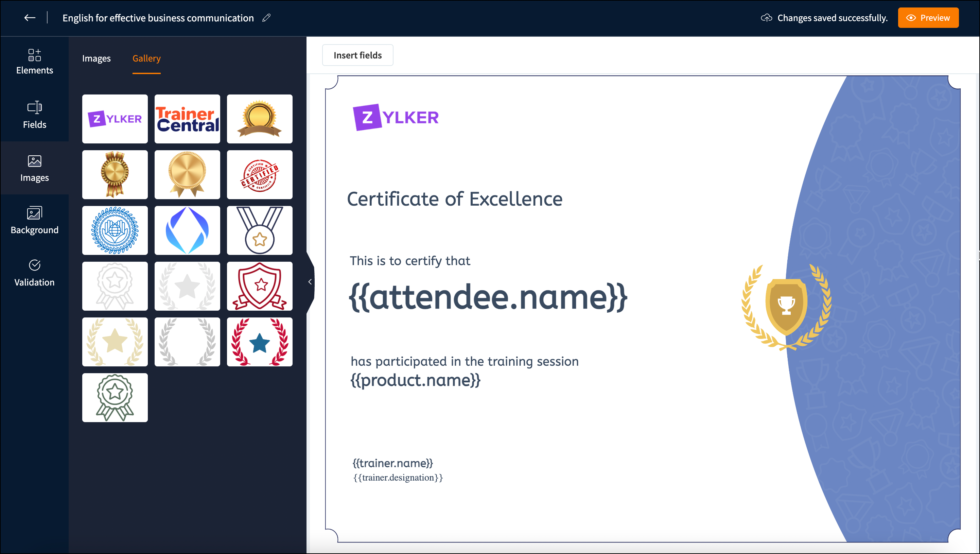Click the cloud saved status icon
This screenshot has height=554, width=980.
(766, 18)
